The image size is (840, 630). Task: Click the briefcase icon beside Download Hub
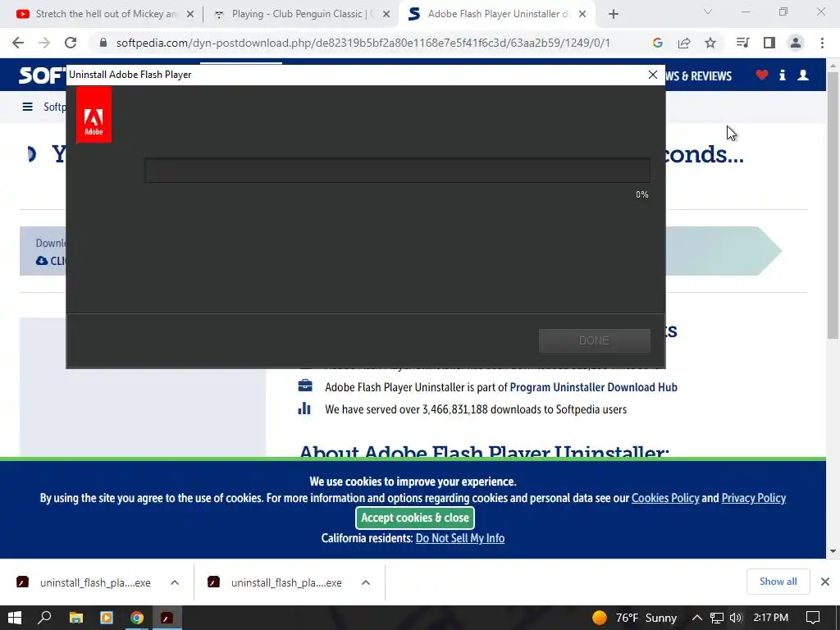(x=305, y=386)
